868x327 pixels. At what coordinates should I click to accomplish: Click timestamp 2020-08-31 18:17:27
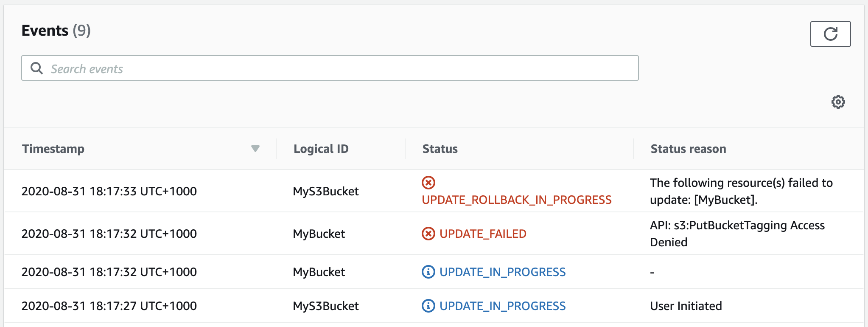109,306
